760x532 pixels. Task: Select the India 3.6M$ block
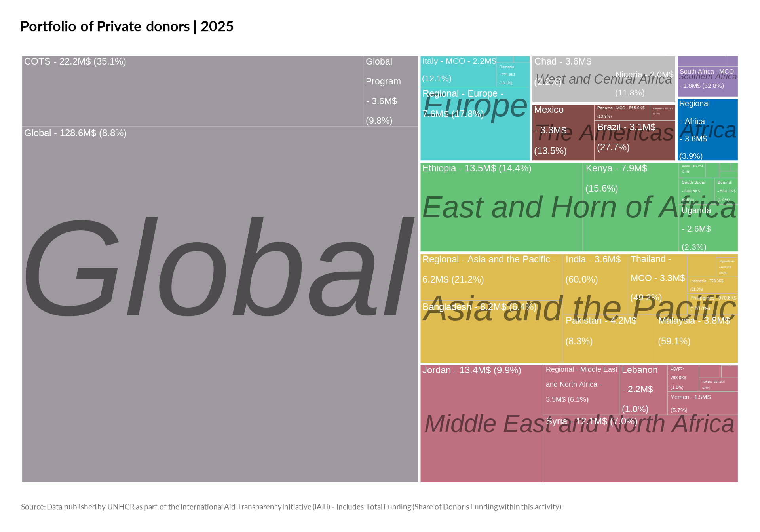pos(595,283)
